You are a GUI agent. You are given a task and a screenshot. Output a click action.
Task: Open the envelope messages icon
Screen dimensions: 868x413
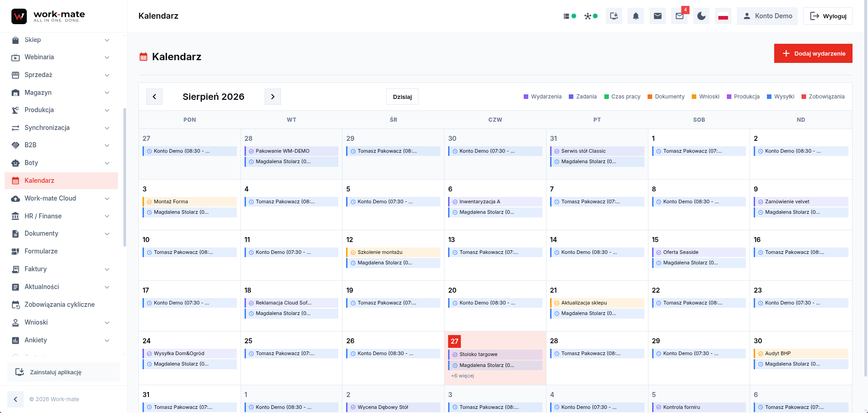click(658, 16)
